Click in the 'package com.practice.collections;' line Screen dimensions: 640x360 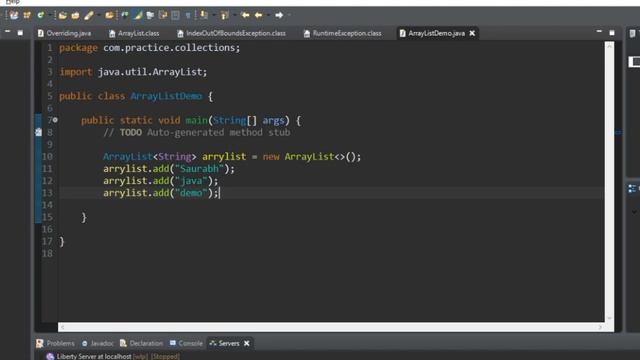[149, 48]
